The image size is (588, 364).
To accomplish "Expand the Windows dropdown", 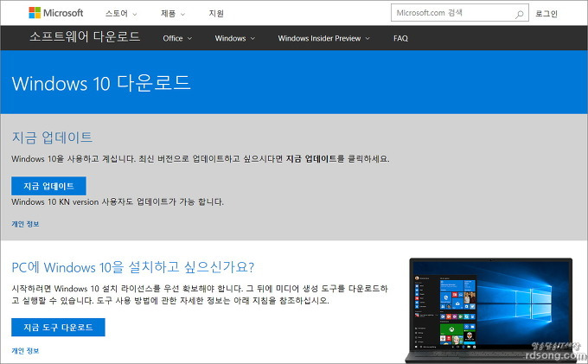I will [234, 38].
